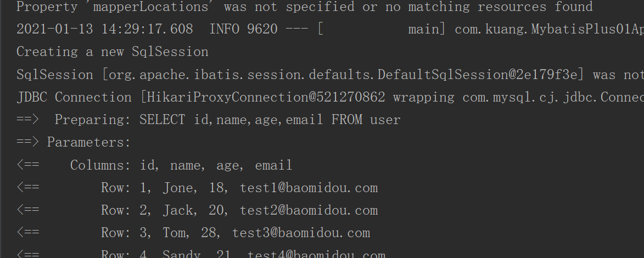Click the process ID 9620
This screenshot has width=644, height=258.
tap(262, 29)
